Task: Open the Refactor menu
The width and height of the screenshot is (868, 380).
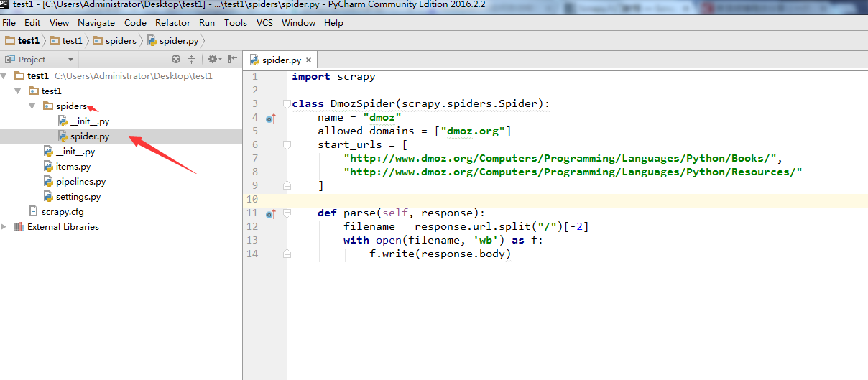Action: click(x=172, y=23)
